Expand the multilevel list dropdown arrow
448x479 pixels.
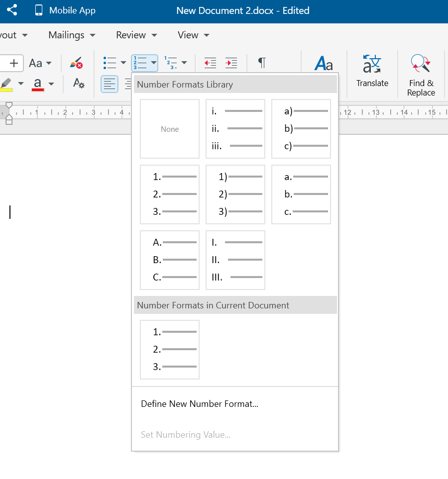(184, 63)
